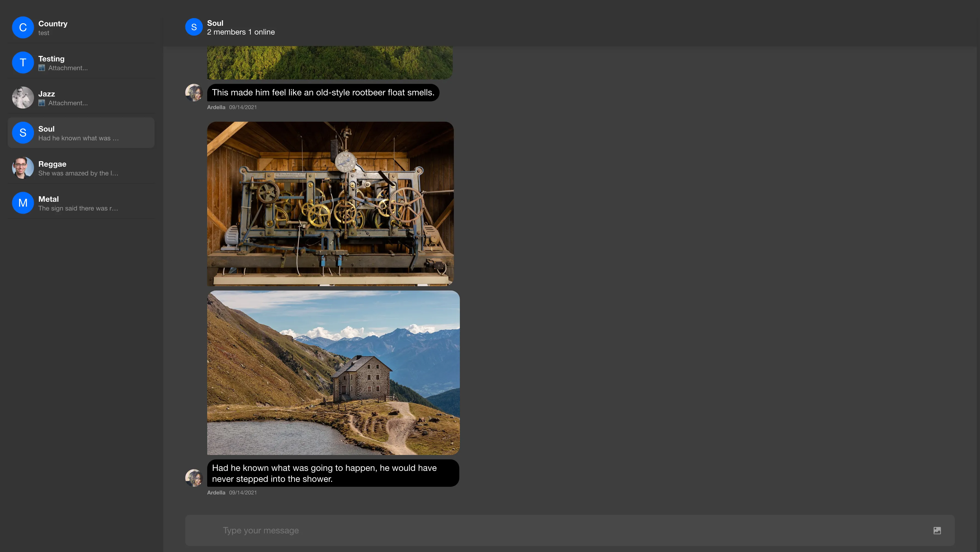Select the Soul conversation in the sidebar
The height and width of the screenshot is (552, 980).
coord(81,132)
